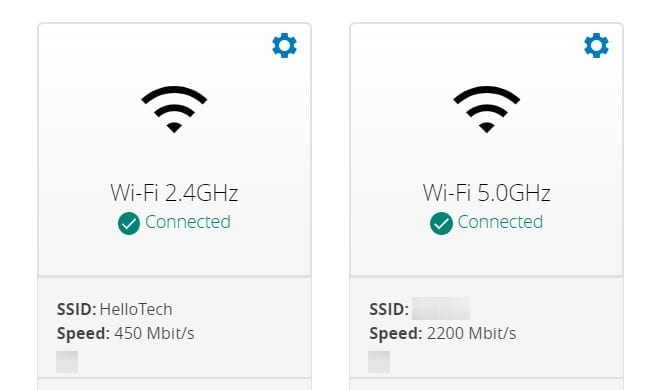Click the 2.4GHz Wi-Fi signal icon
The image size is (660, 390).
174,109
